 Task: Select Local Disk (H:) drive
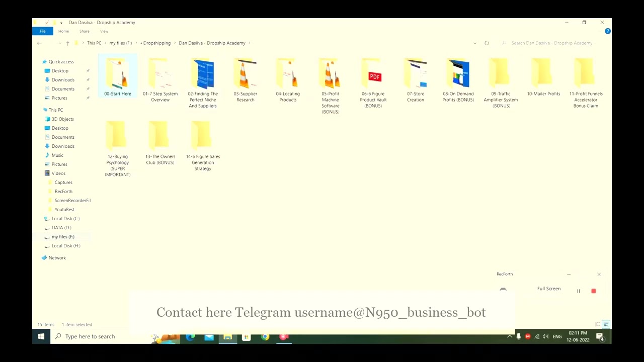coord(65,246)
